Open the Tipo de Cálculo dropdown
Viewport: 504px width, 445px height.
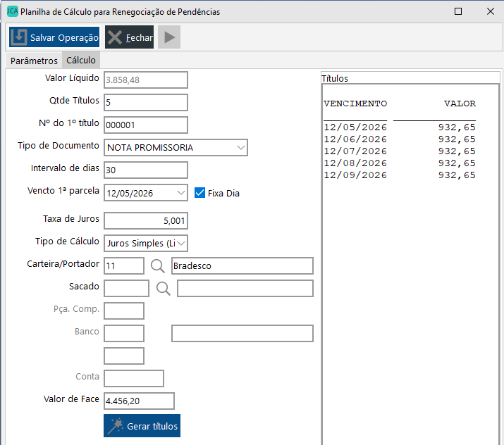point(180,244)
